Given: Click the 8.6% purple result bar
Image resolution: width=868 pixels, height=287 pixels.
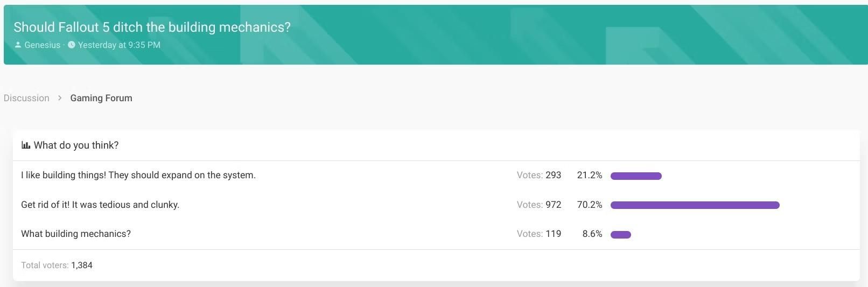Looking at the screenshot, I should click(x=620, y=234).
